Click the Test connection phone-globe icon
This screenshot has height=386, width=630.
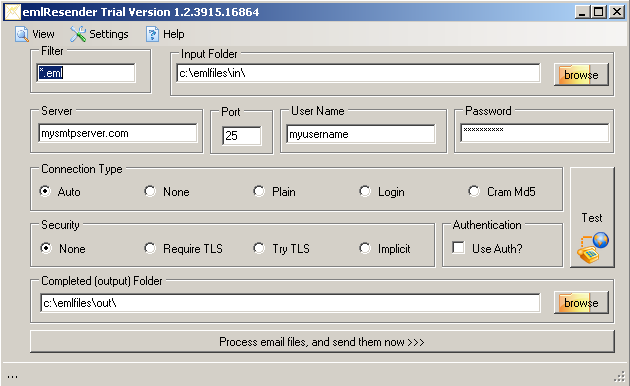point(592,247)
